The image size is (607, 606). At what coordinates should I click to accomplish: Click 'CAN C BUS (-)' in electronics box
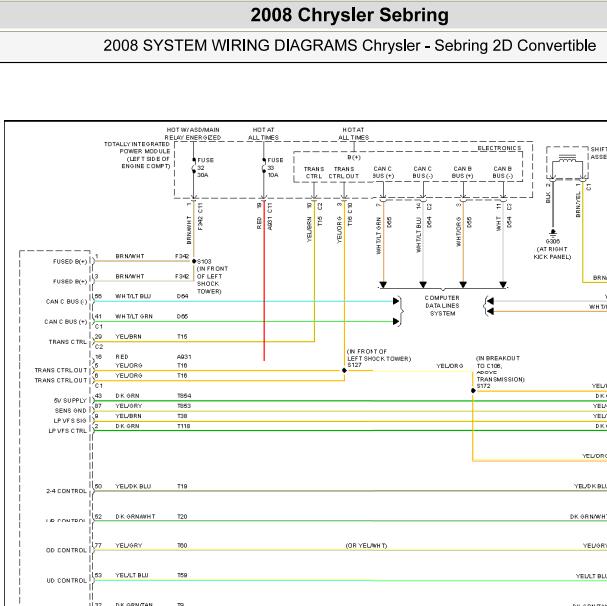[422, 172]
